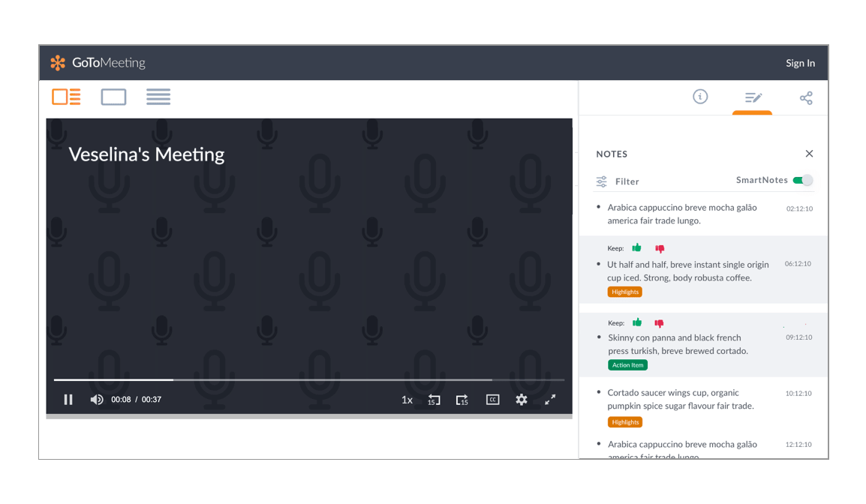Skip back 15 seconds in the recording
This screenshot has height=504, width=866.
(434, 400)
